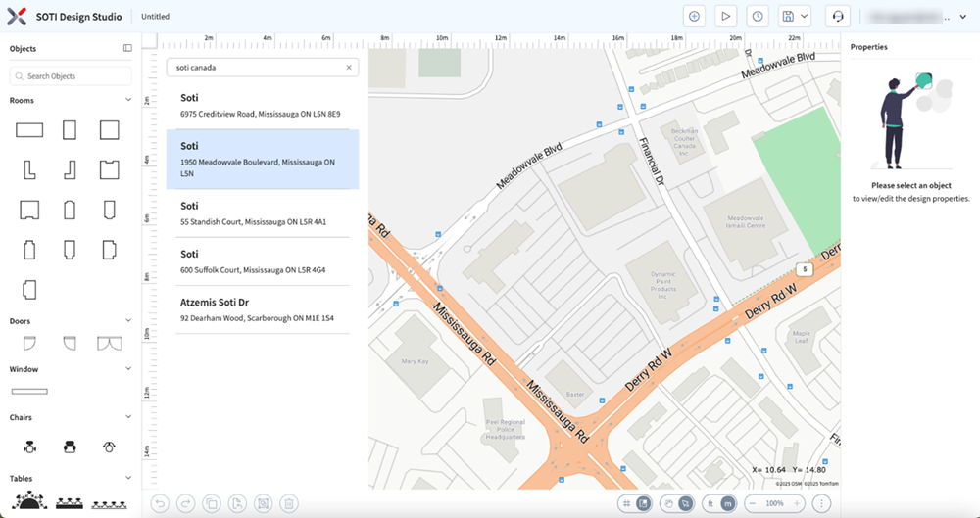The image size is (980, 518).
Task: Click the paste icon in bottom toolbar
Action: coord(237,503)
